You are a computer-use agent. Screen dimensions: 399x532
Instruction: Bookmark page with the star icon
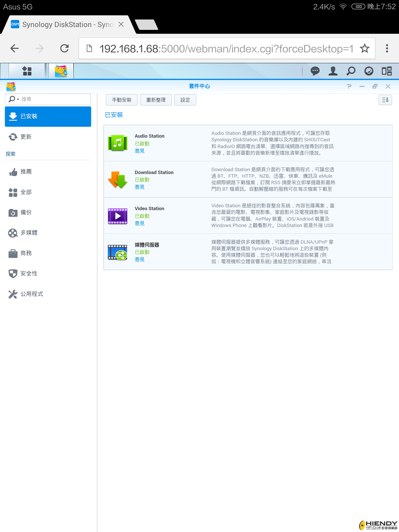pyautogui.click(x=365, y=48)
